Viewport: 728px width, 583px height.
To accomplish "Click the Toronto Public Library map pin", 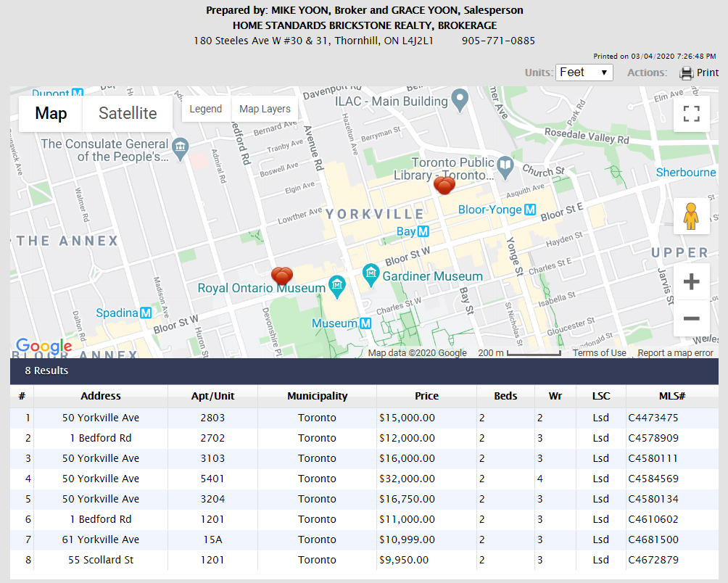I will [x=505, y=168].
